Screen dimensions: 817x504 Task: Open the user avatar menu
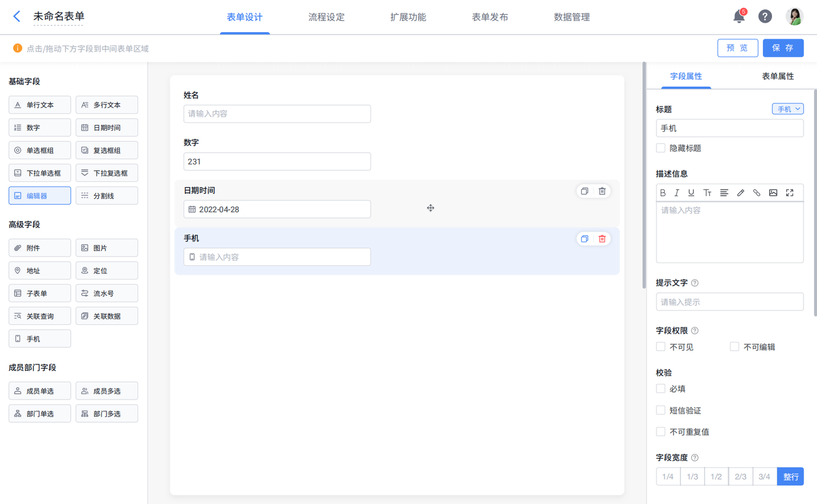[x=794, y=16]
